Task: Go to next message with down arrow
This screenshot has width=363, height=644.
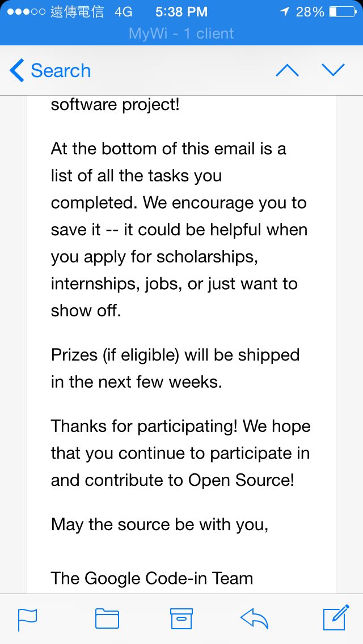Action: click(x=333, y=70)
